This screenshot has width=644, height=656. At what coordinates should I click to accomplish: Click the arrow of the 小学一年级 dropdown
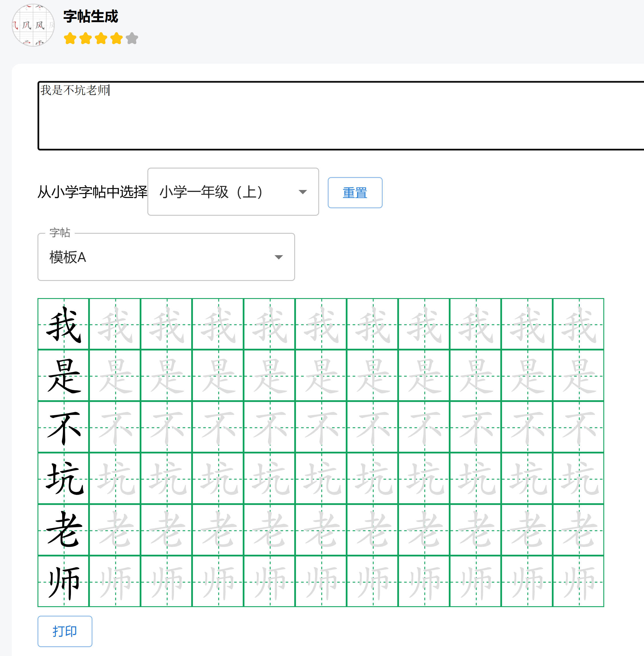point(303,192)
